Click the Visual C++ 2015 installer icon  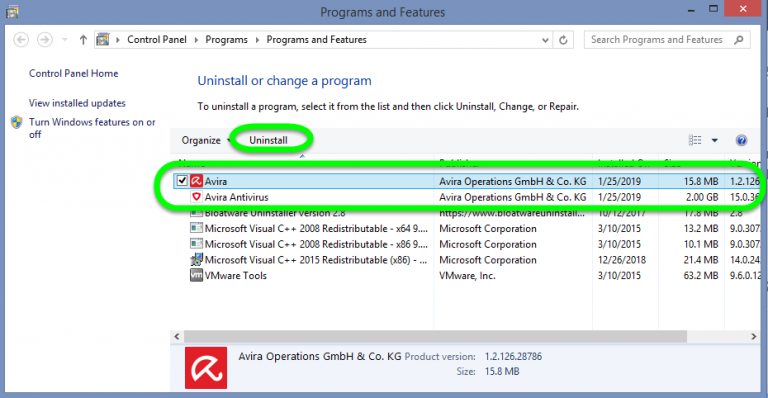(x=196, y=259)
